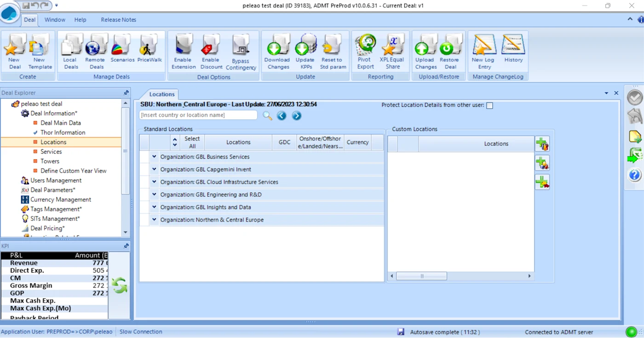Expand Northern & Central Europe organization group

(x=155, y=220)
